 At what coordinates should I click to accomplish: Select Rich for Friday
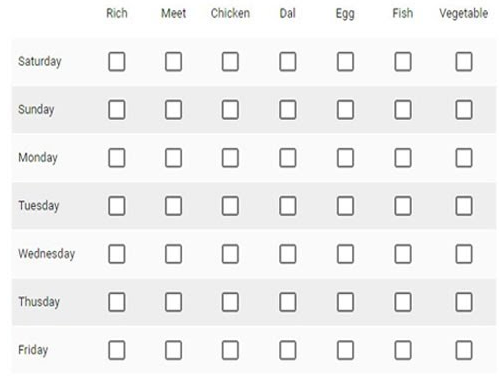click(x=117, y=350)
